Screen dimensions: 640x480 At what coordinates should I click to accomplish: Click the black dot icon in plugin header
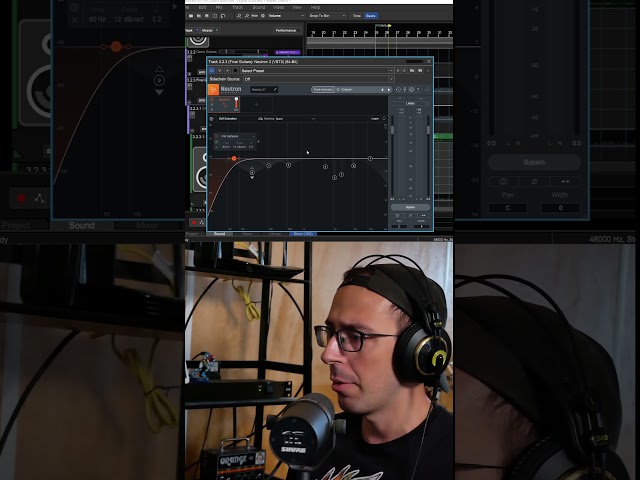(236, 71)
